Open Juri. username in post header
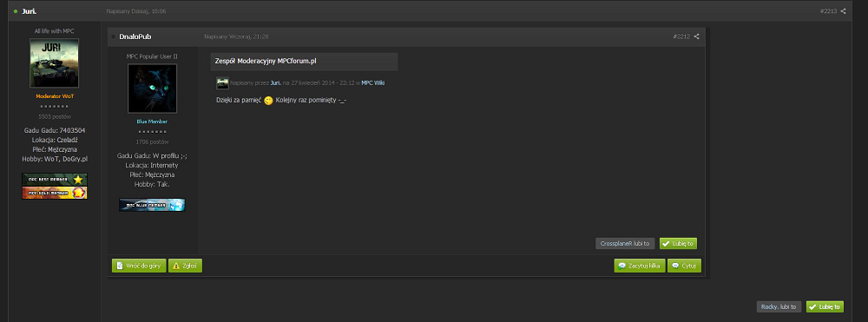The image size is (868, 322). 30,11
